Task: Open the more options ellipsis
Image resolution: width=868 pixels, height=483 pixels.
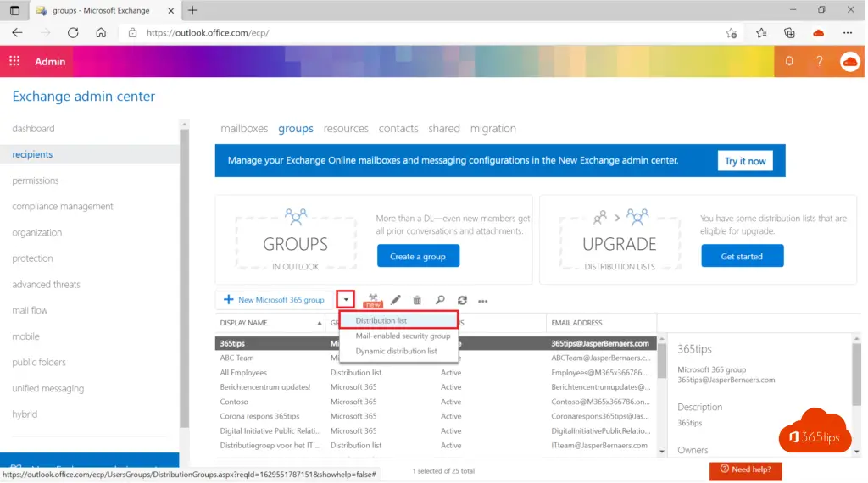Action: [484, 302]
